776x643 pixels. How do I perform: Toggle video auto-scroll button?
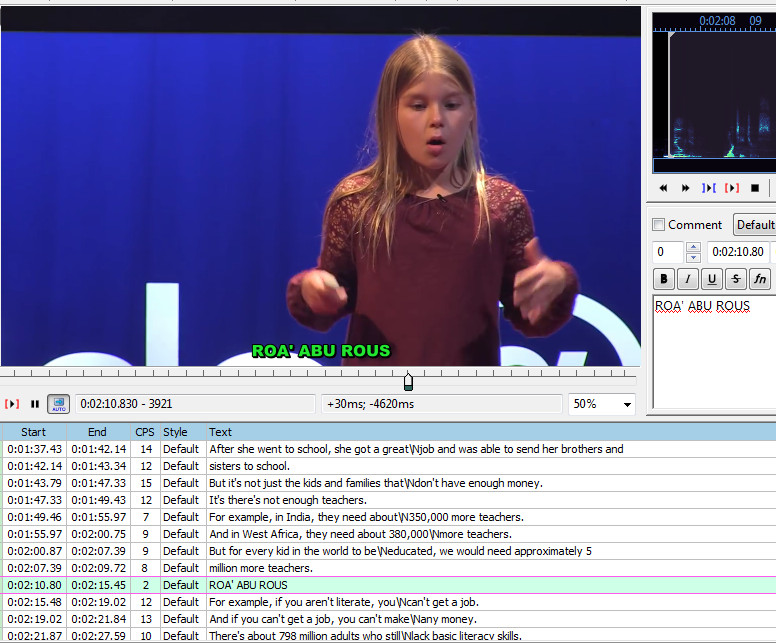(59, 404)
